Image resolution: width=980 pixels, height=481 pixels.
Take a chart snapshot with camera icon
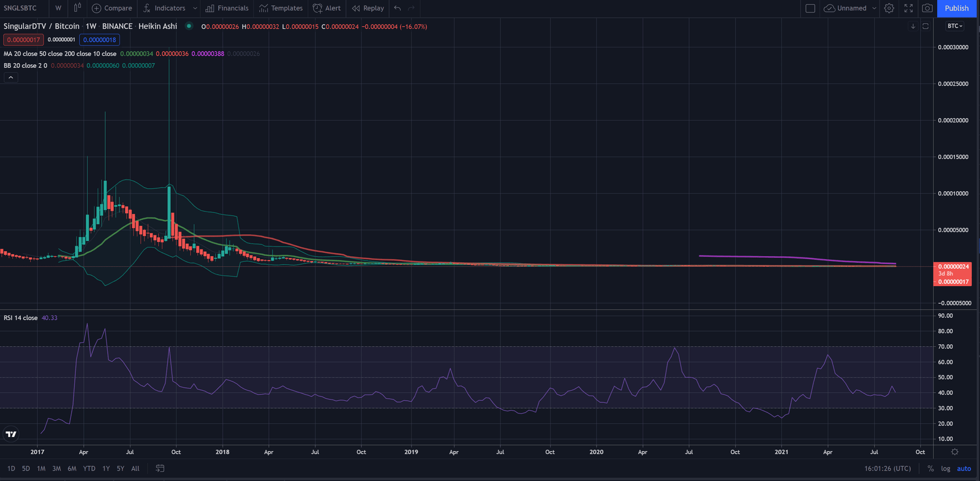[x=927, y=8]
